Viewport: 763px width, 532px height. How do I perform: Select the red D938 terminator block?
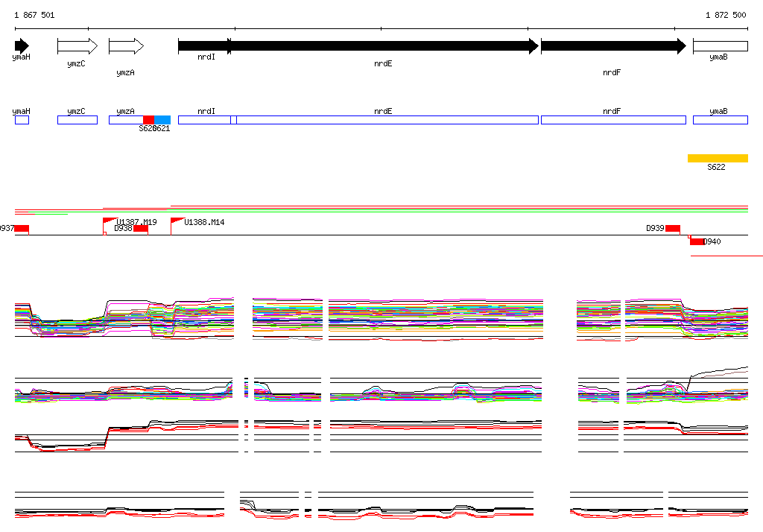pos(141,229)
